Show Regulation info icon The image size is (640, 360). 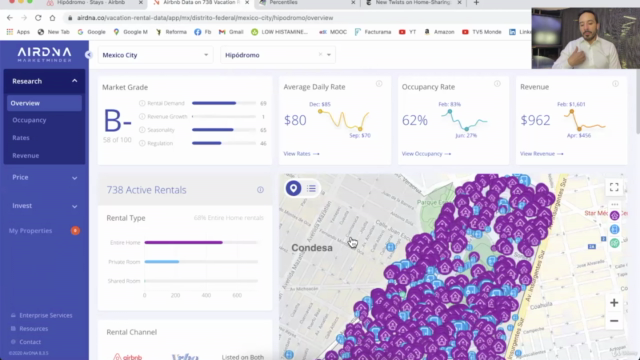(142, 143)
